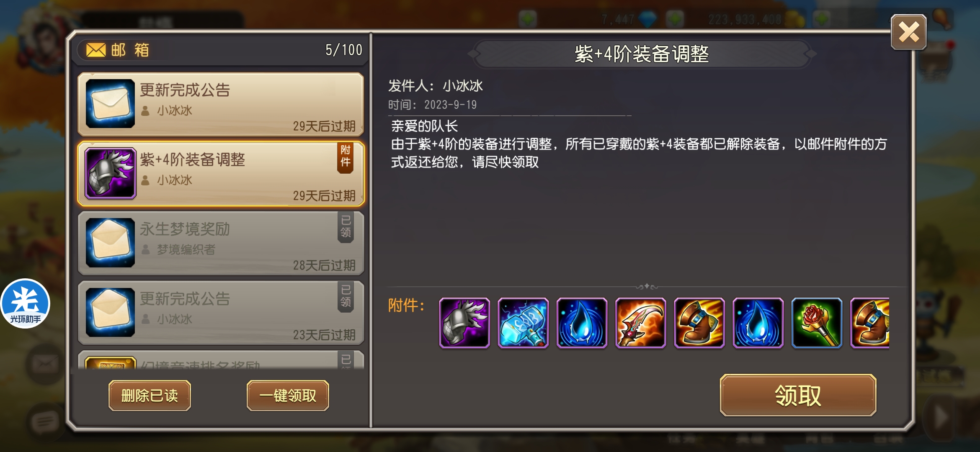The image size is (980, 452).
Task: Tap the chat bubble icon at bottom left
Action: pyautogui.click(x=45, y=422)
